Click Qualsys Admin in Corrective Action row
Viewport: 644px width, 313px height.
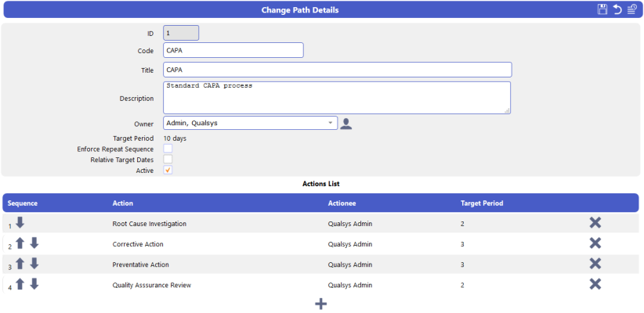coord(350,244)
